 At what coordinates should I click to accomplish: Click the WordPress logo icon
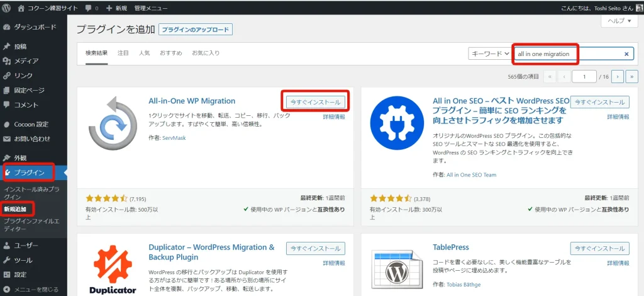pos(6,8)
